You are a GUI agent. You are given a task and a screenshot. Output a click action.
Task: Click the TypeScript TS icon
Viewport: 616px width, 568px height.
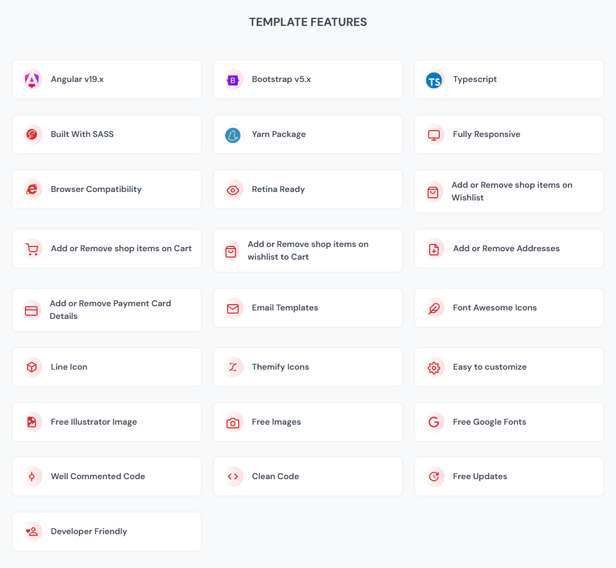[434, 80]
